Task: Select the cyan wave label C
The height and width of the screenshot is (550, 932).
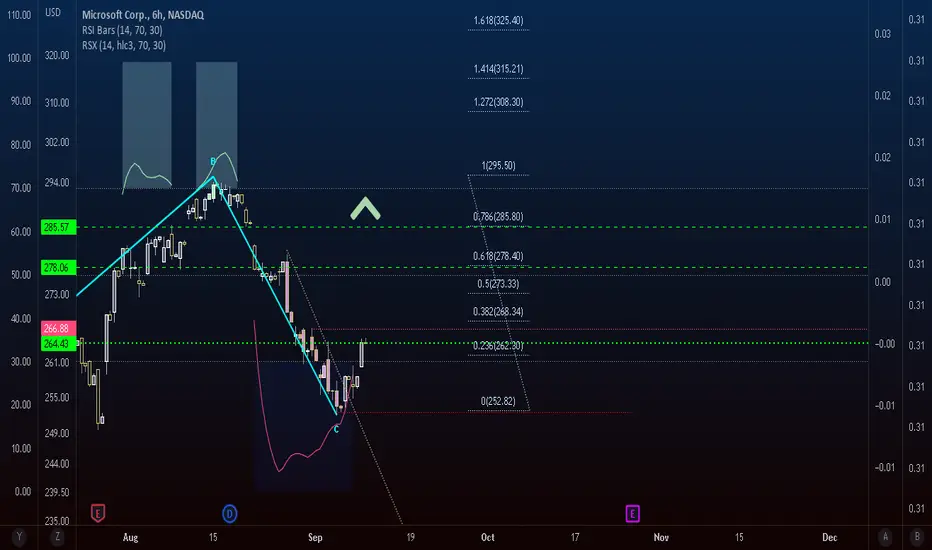Action: (336, 429)
